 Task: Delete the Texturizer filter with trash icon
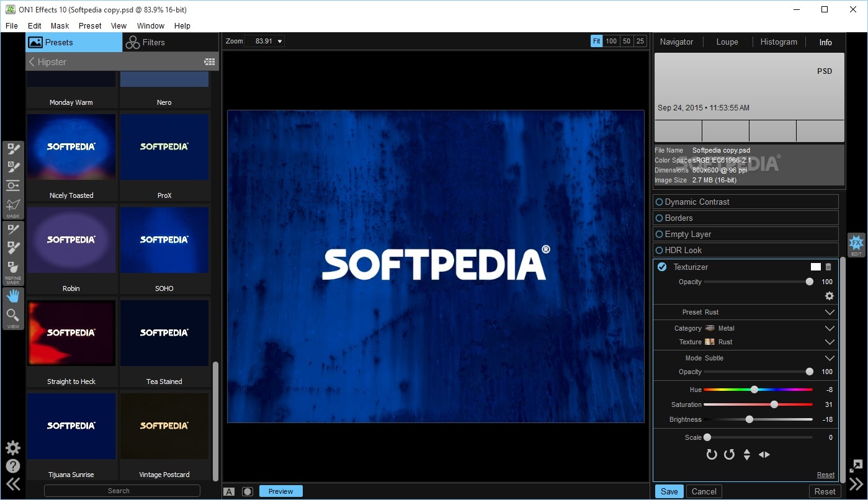(x=828, y=267)
